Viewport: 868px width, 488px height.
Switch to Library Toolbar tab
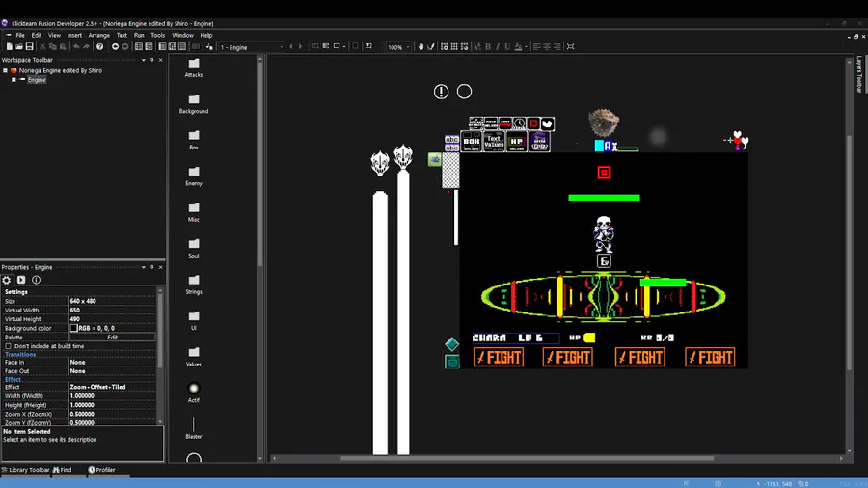[x=25, y=470]
